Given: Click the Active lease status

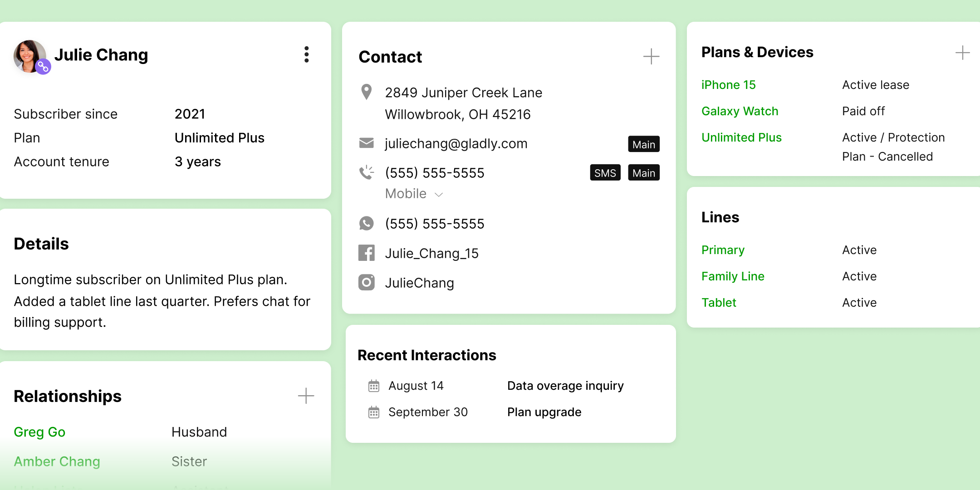Looking at the screenshot, I should coord(876,85).
